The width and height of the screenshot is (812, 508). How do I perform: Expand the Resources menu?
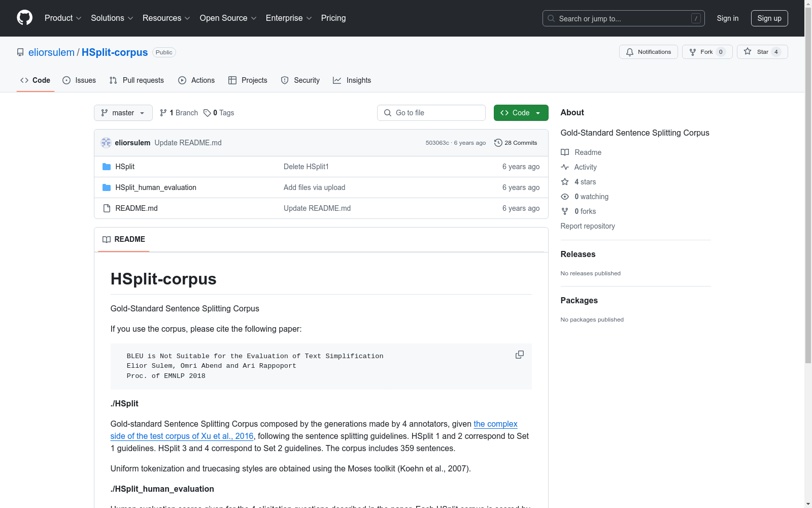click(166, 18)
